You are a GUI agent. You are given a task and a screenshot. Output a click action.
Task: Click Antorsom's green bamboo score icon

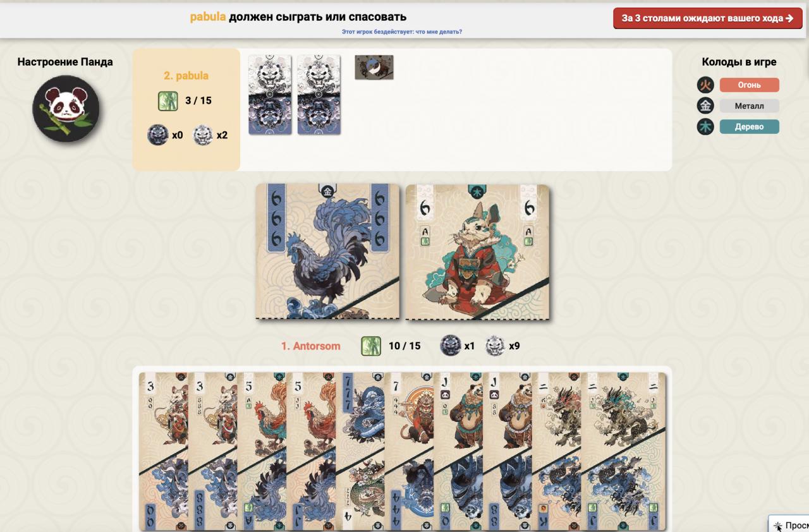point(371,346)
